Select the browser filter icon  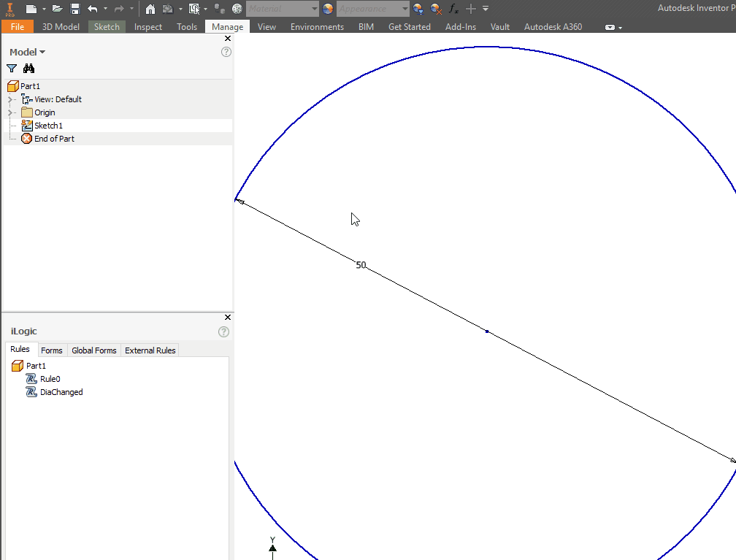click(11, 68)
